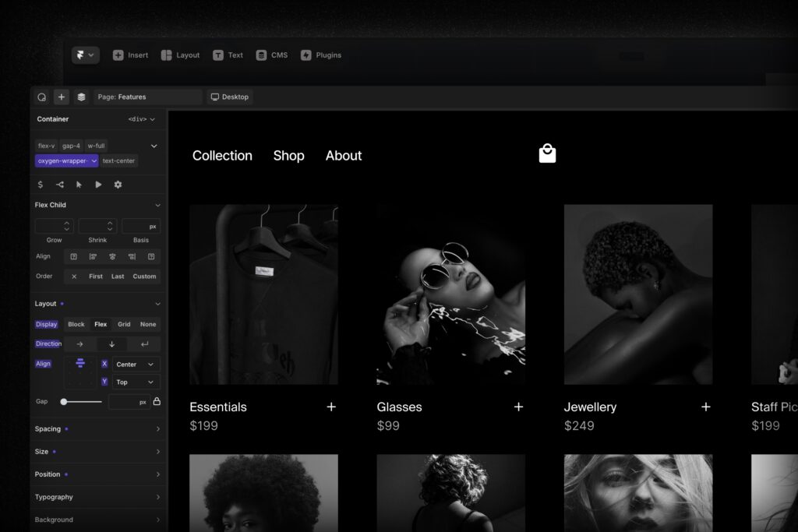The height and width of the screenshot is (532, 798).
Task: Select the Text tool in top toolbar
Action: click(228, 55)
